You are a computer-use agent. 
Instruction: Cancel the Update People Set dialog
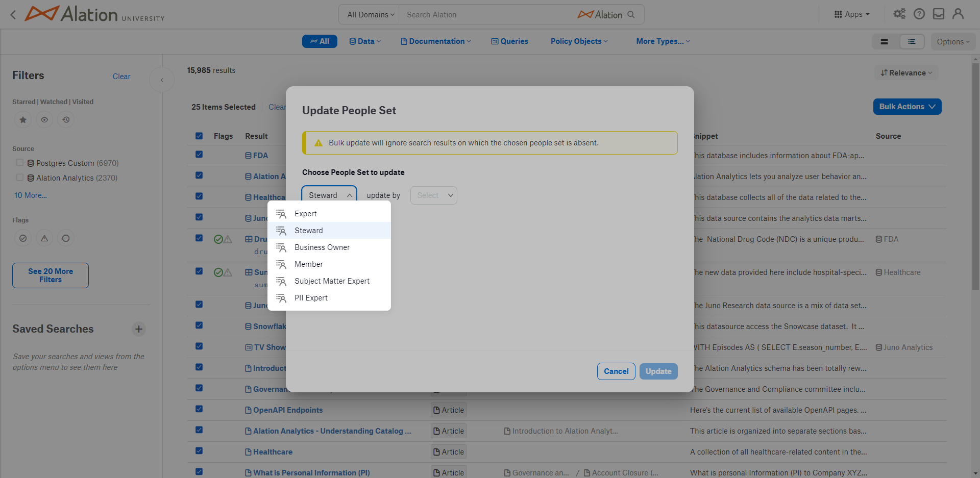[616, 371]
